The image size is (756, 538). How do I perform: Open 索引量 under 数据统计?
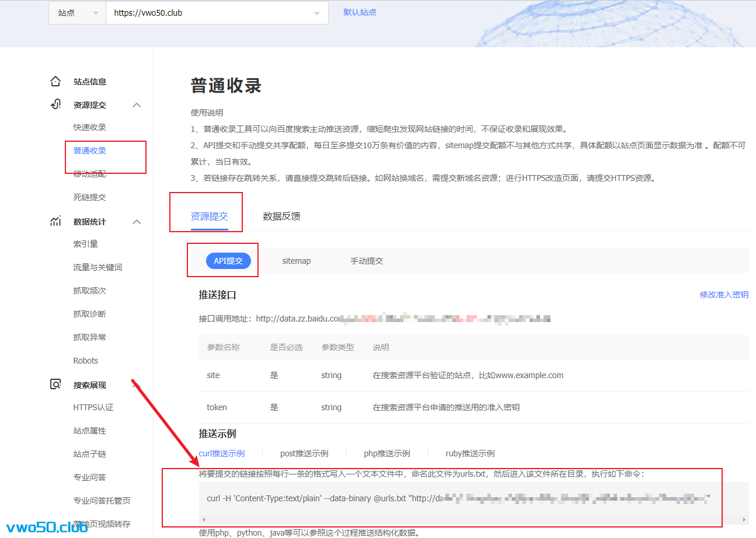(86, 244)
